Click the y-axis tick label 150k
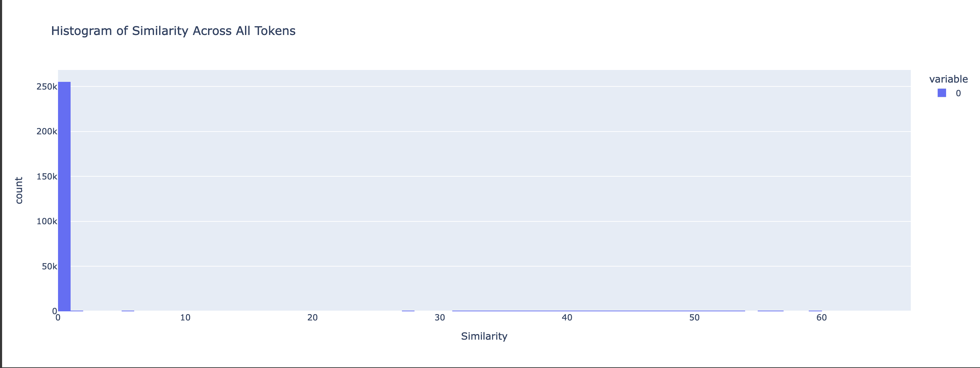 47,176
